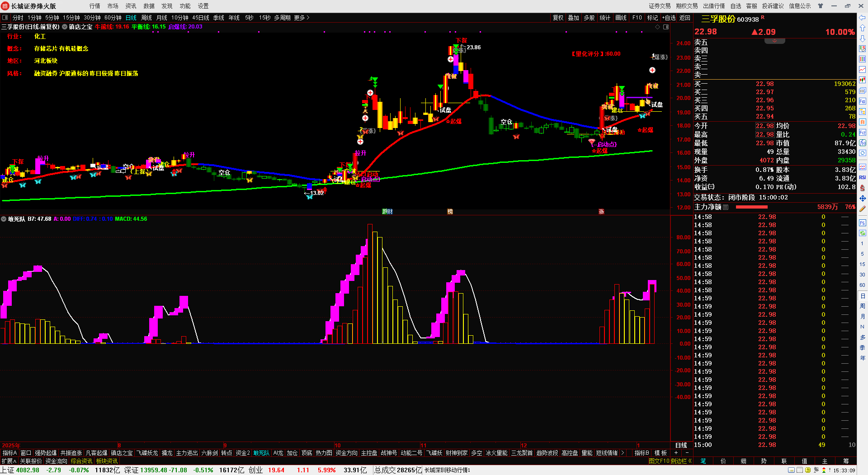The image size is (868, 475).
Task: Open the 资金流向 bottom tab
Action: click(56, 461)
